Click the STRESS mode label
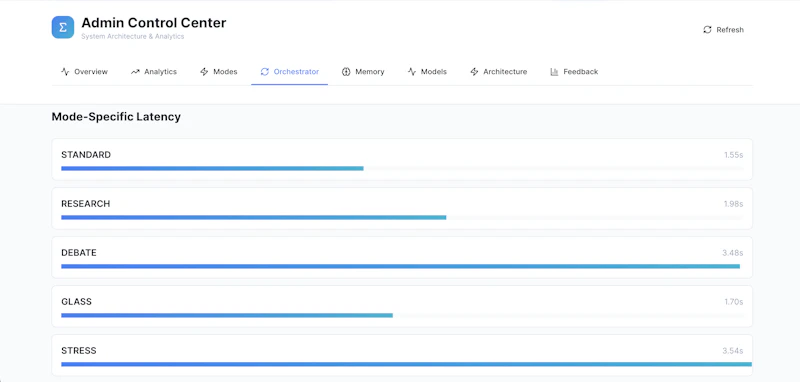800x382 pixels. click(x=79, y=350)
